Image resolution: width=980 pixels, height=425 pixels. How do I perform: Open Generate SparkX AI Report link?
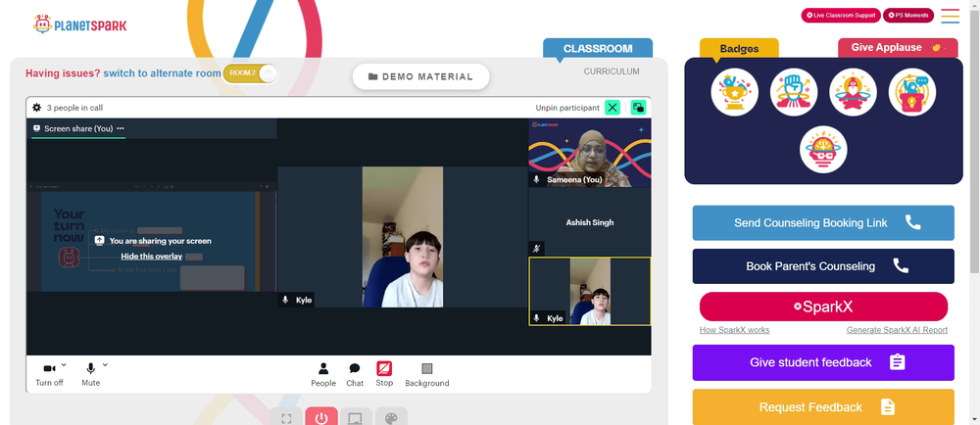(x=897, y=330)
